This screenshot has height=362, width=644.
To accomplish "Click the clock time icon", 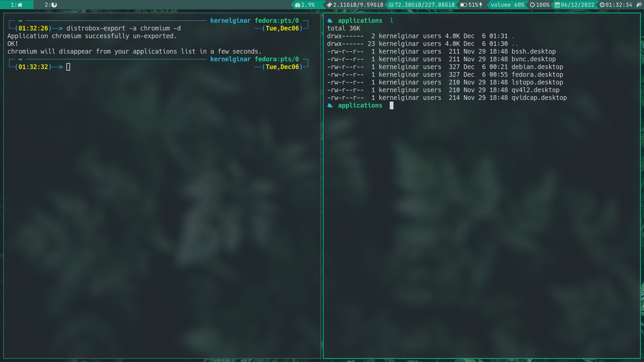I will coord(602,5).
